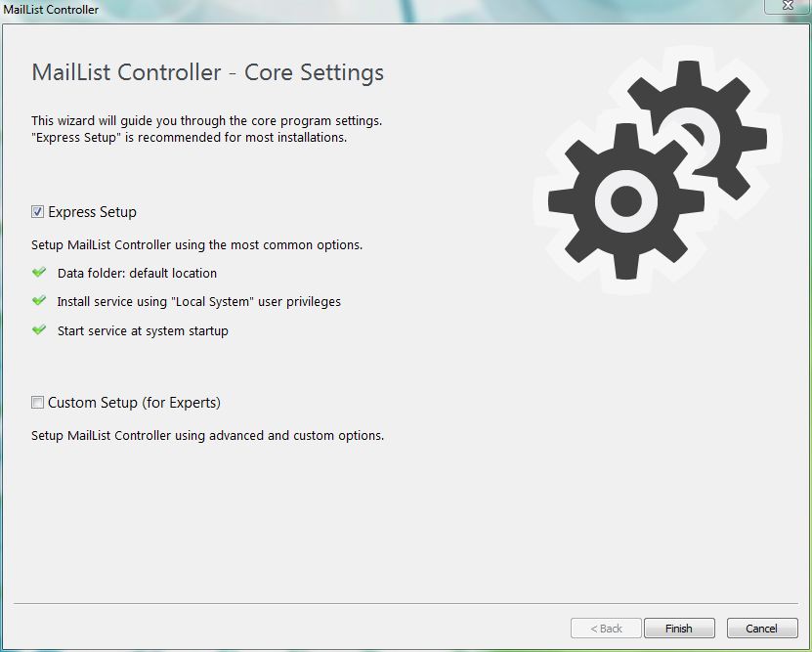Click the green checkmark beside Data folder
The width and height of the screenshot is (812, 652).
tap(39, 273)
